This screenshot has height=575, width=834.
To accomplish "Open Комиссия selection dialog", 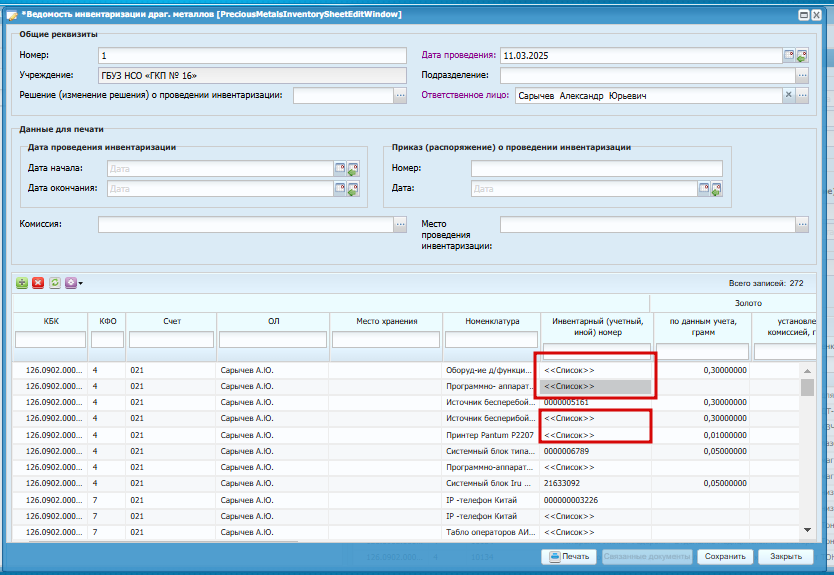I will pos(401,224).
